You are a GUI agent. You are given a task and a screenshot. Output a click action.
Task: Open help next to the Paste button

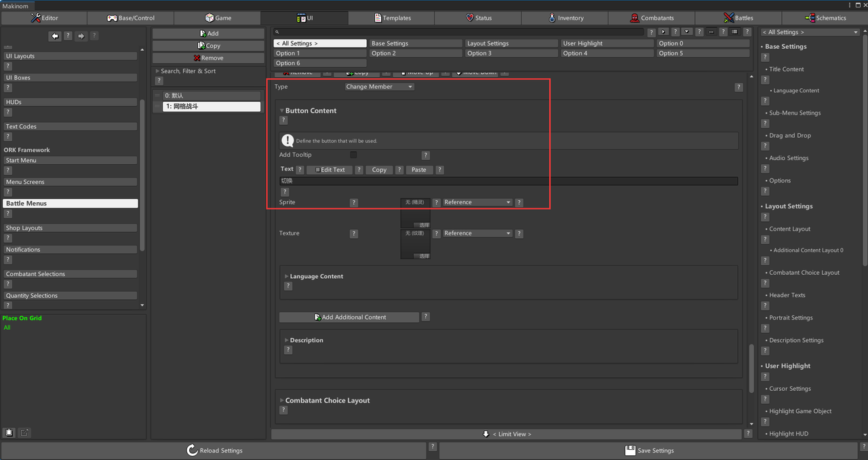pos(439,170)
